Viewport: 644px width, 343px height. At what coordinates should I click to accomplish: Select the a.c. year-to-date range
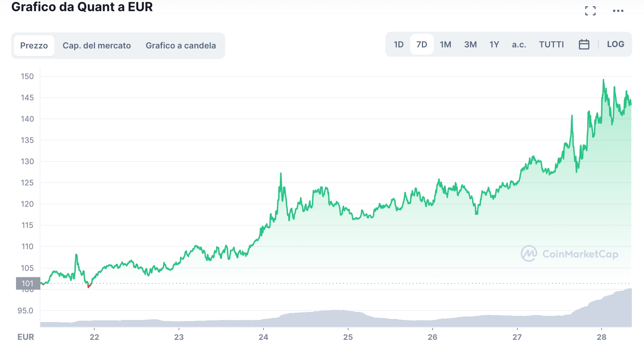coord(519,44)
